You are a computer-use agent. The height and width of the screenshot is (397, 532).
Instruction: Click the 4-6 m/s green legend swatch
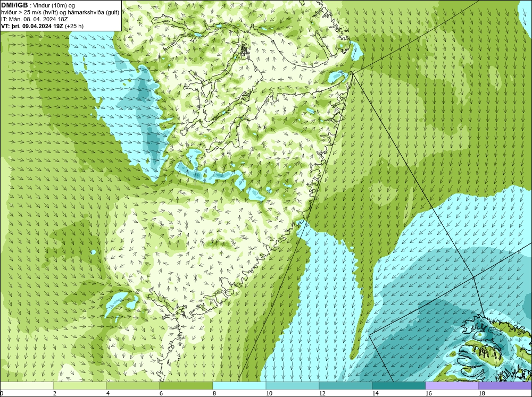[133, 385]
